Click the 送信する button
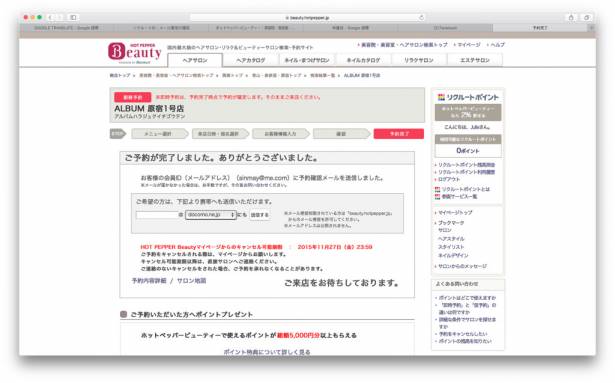The width and height of the screenshot is (615, 383). (260, 215)
